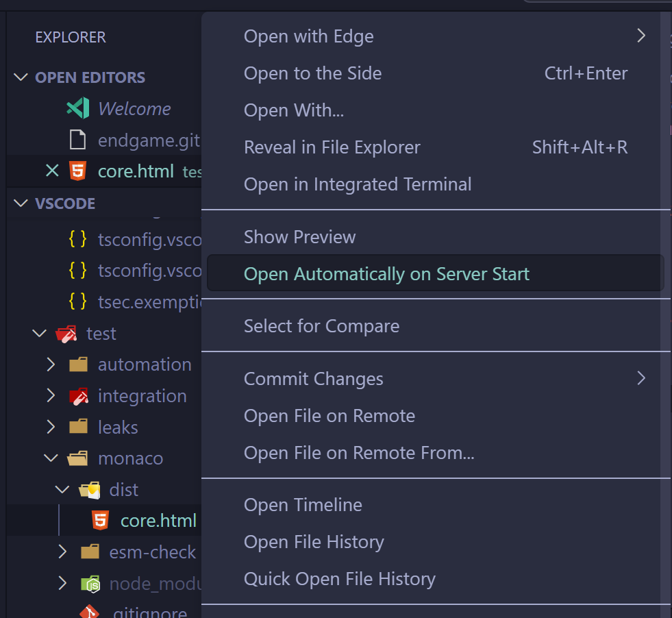Click the modified dist folder icon

(89, 489)
